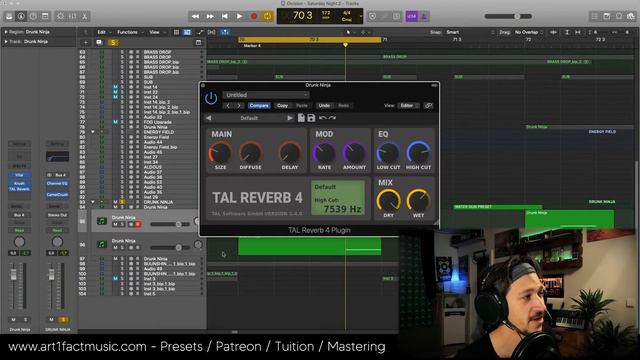Screen dimensions: 640x360
Task: Open the List Editors icon
Action: [x=595, y=16]
